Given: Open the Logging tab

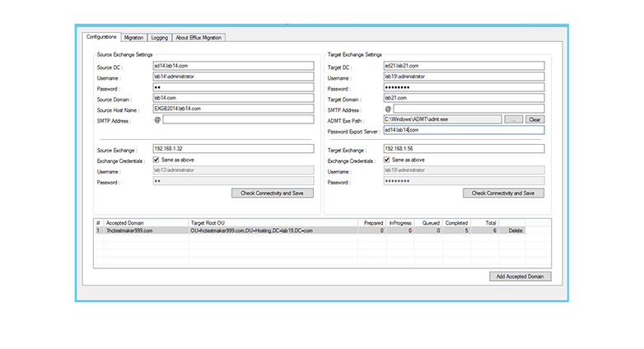Looking at the screenshot, I should (x=160, y=37).
